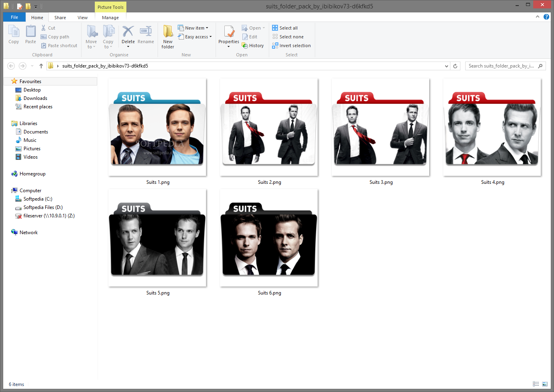Switch to large thumbnails view icon
The image size is (554, 392).
(545, 384)
